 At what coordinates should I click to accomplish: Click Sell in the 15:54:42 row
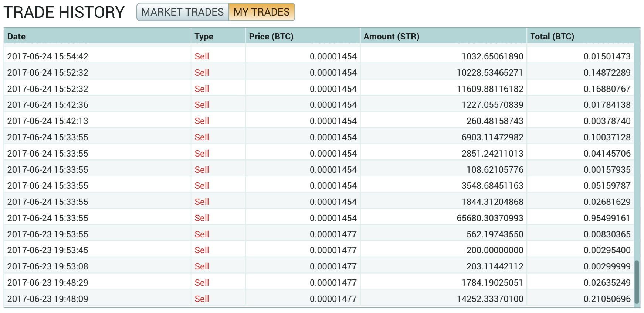point(202,56)
